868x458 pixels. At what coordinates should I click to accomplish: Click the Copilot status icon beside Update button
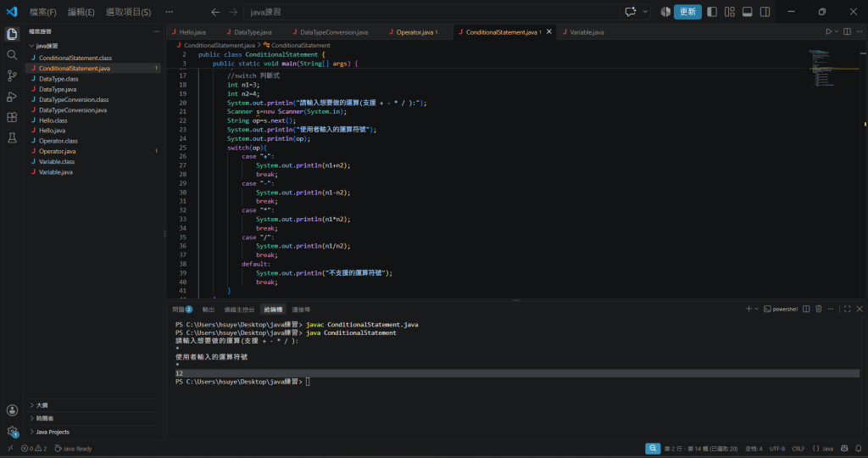pos(665,12)
